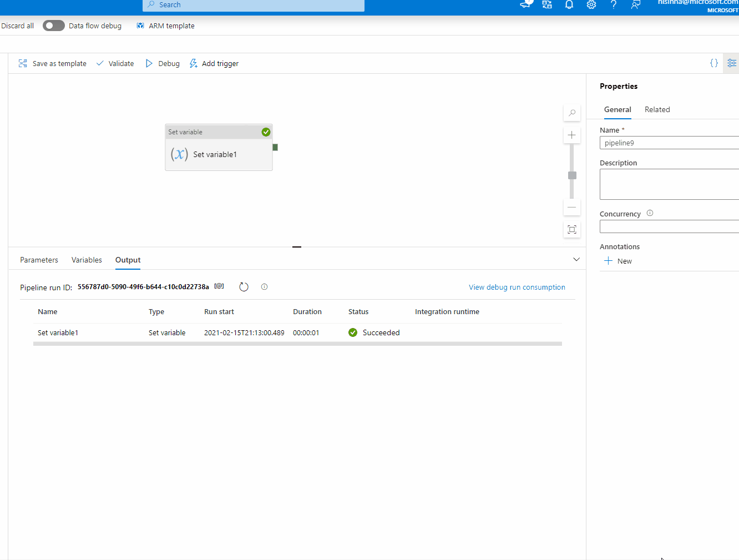Image resolution: width=739 pixels, height=560 pixels.
Task: Zoom in with the canvas plus button
Action: 572,135
